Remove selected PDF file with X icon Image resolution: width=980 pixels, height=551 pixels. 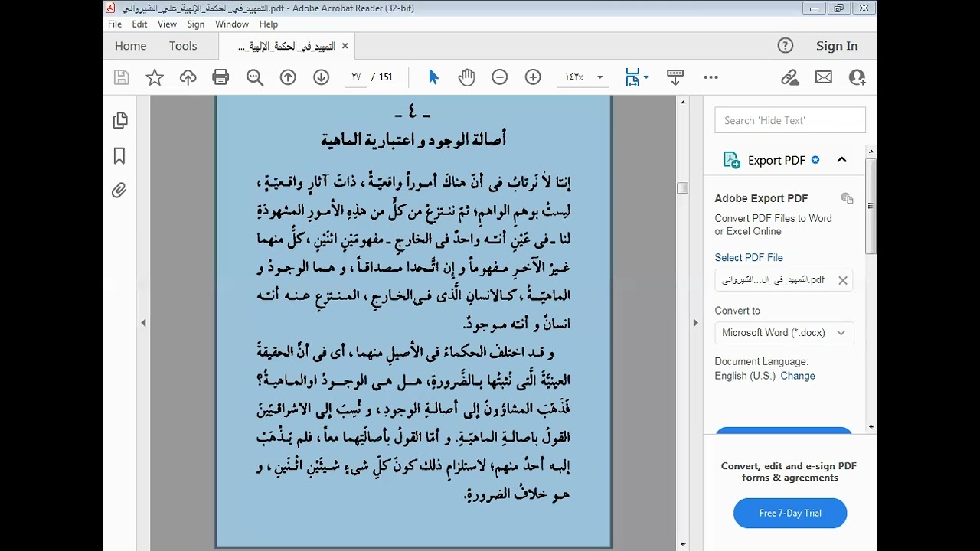(843, 280)
